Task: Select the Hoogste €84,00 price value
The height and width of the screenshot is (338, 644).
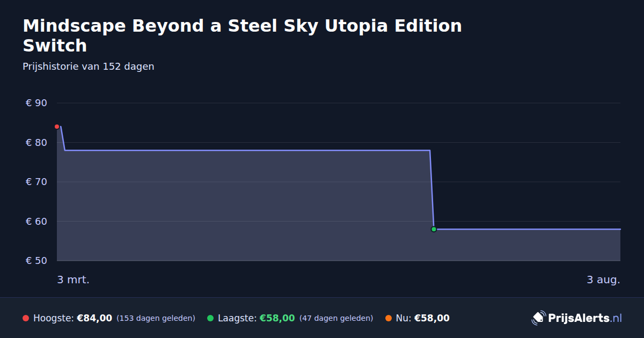Action: pyautogui.click(x=94, y=318)
